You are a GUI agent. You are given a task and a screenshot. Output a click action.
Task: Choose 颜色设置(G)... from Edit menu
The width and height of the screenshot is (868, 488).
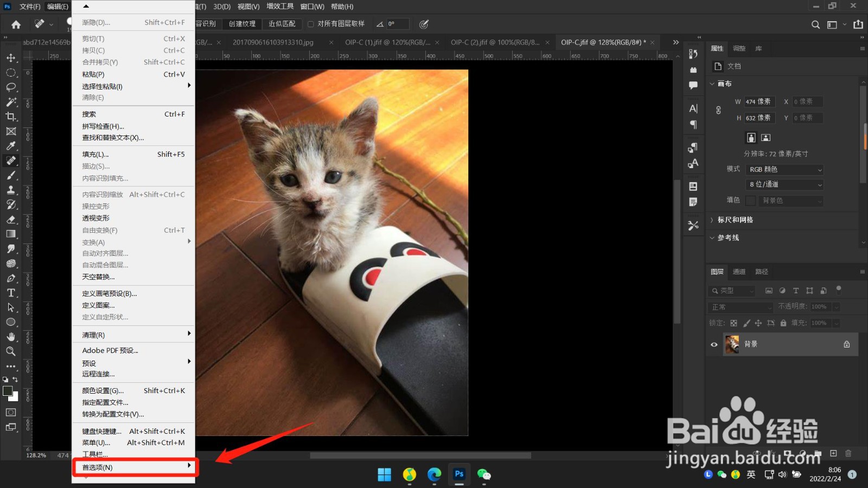tap(133, 391)
